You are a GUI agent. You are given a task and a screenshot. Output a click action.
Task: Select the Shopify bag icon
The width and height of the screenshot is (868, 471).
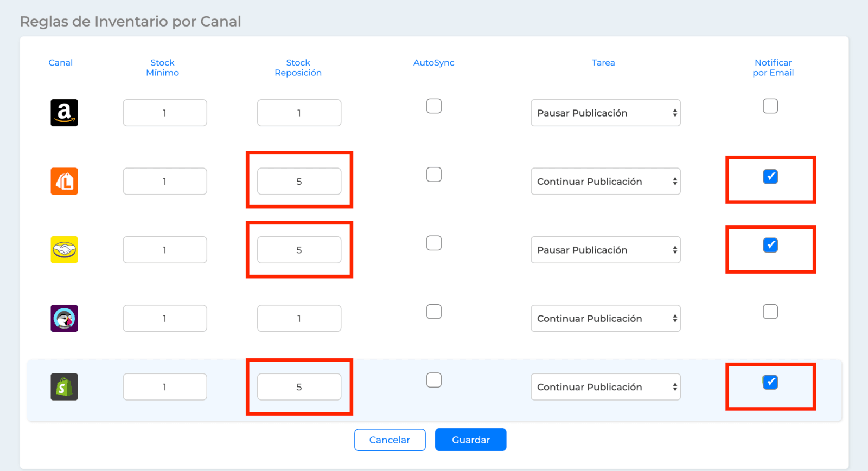point(64,387)
